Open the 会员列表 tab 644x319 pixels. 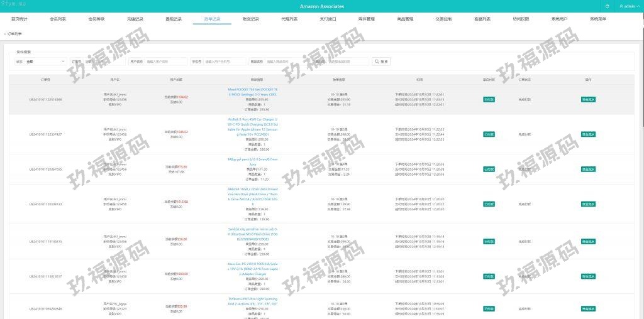[58, 19]
